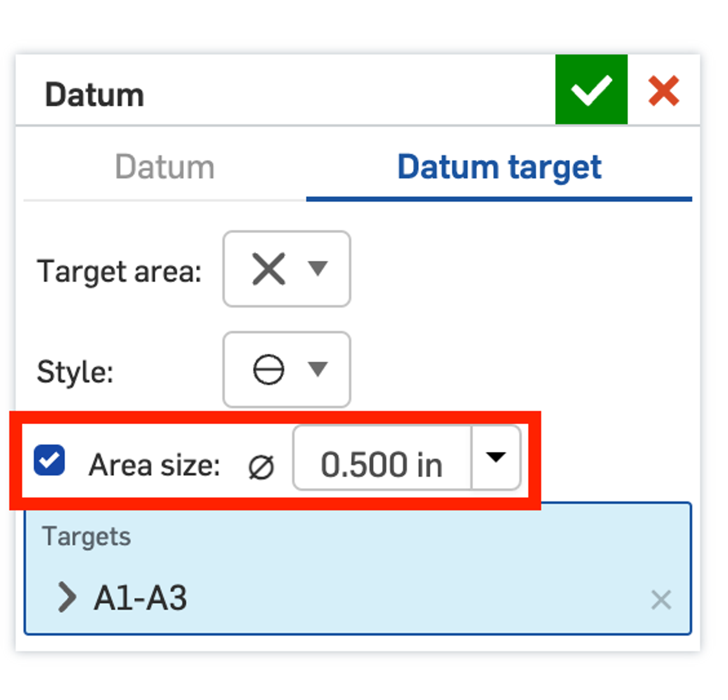Click the Area size label text
The image size is (728, 700).
coord(154,465)
